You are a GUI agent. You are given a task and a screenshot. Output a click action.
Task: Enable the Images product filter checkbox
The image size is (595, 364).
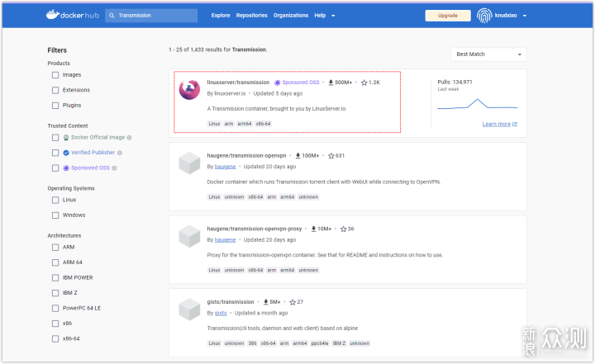point(55,75)
